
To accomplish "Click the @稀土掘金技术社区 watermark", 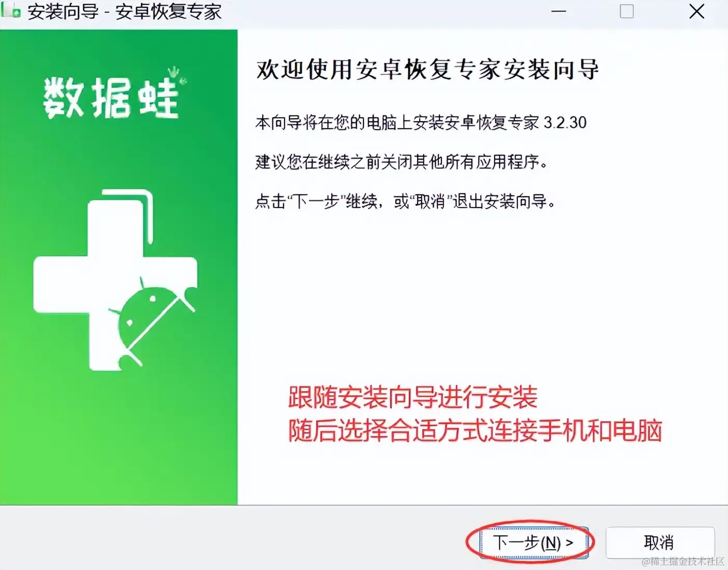I will (683, 562).
